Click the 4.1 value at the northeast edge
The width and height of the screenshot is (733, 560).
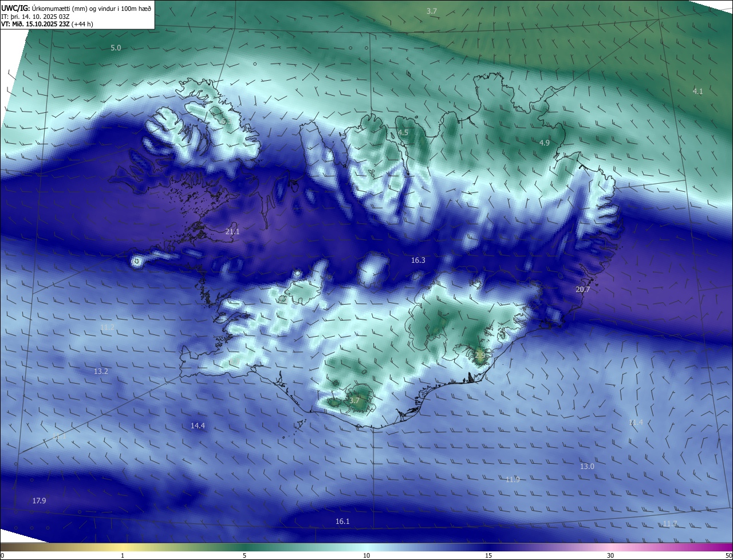(697, 91)
